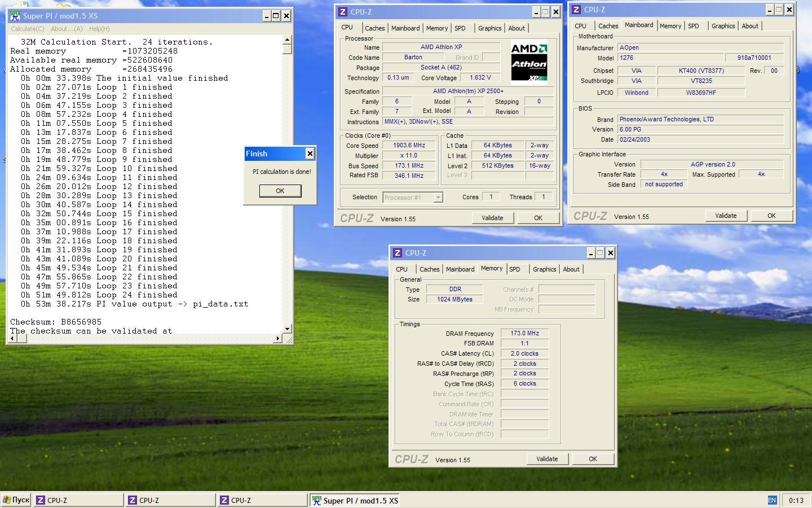Click the taskbar clock showing 0:13
The image size is (812, 508).
796,500
